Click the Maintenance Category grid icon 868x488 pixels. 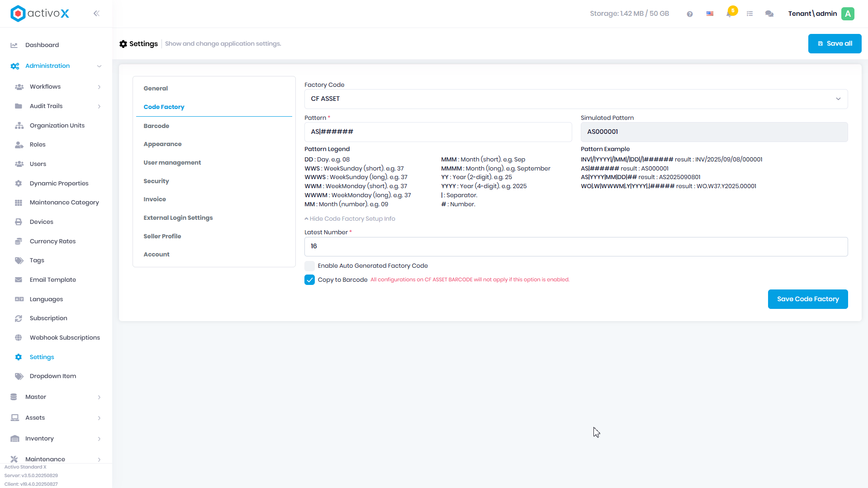(19, 203)
